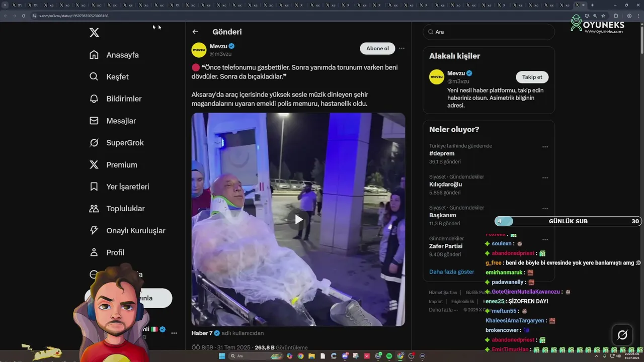This screenshot has width=644, height=362.
Task: Open the Başkanım trending topic
Action: 442,215
